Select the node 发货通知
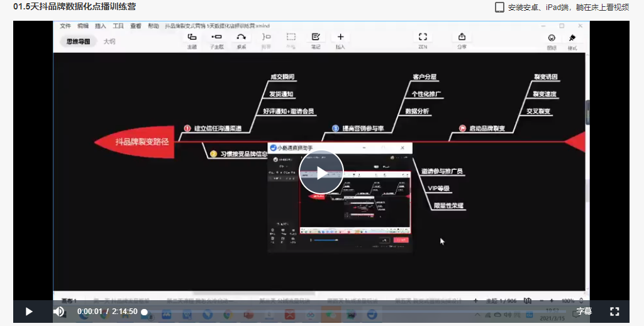 click(x=281, y=94)
